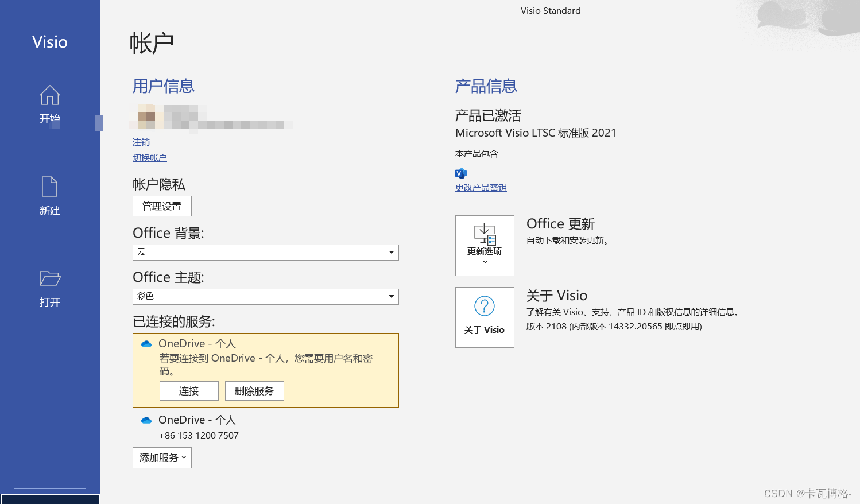This screenshot has width=860, height=504.
Task: Click the 'OneDrive - 个人' highlighted service title
Action: click(197, 344)
